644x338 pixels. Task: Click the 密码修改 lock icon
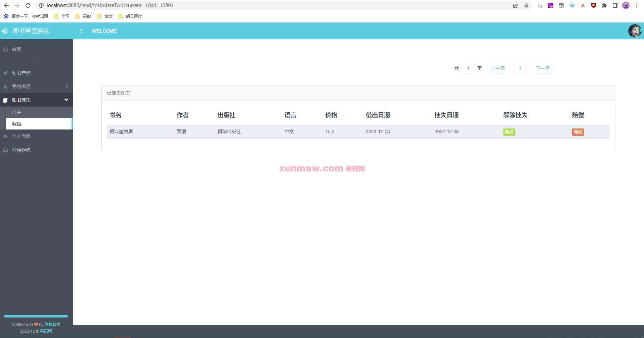pyautogui.click(x=5, y=150)
